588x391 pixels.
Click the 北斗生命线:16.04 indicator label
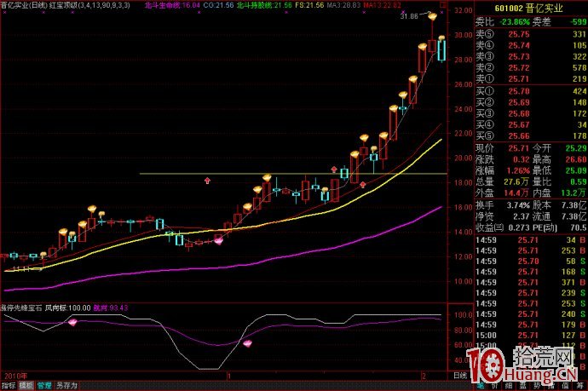point(172,5)
